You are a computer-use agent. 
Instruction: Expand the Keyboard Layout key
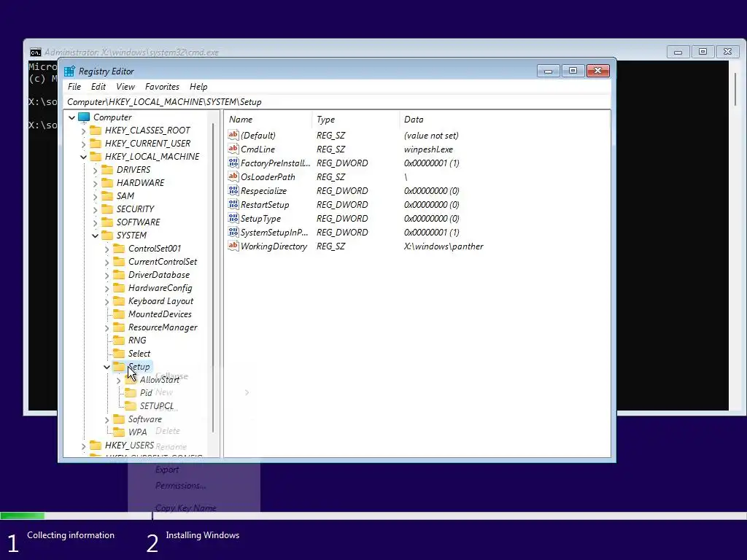point(107,301)
